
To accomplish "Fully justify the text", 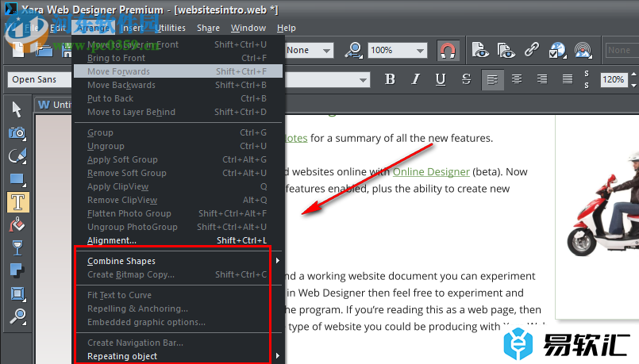I will (568, 79).
